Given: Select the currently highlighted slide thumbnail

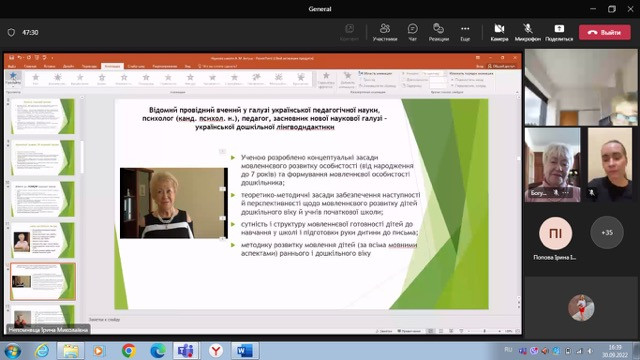Looking at the screenshot, I should (43, 281).
